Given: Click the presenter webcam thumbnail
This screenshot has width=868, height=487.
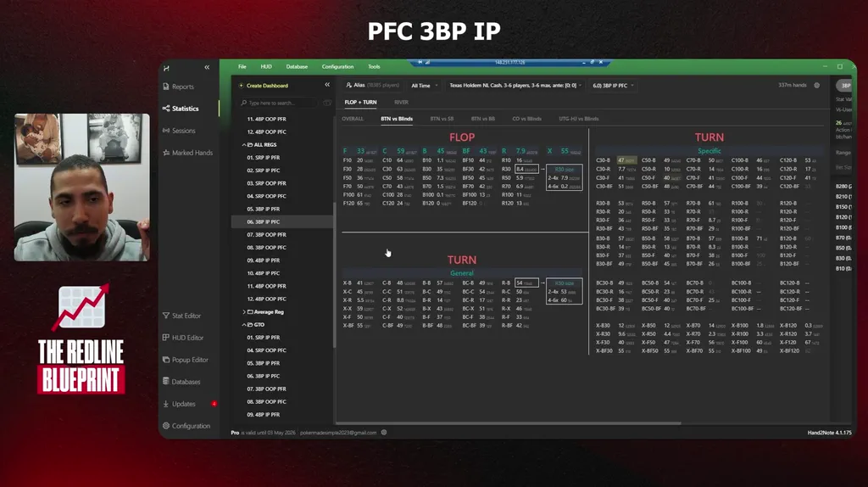Looking at the screenshot, I should click(x=82, y=188).
